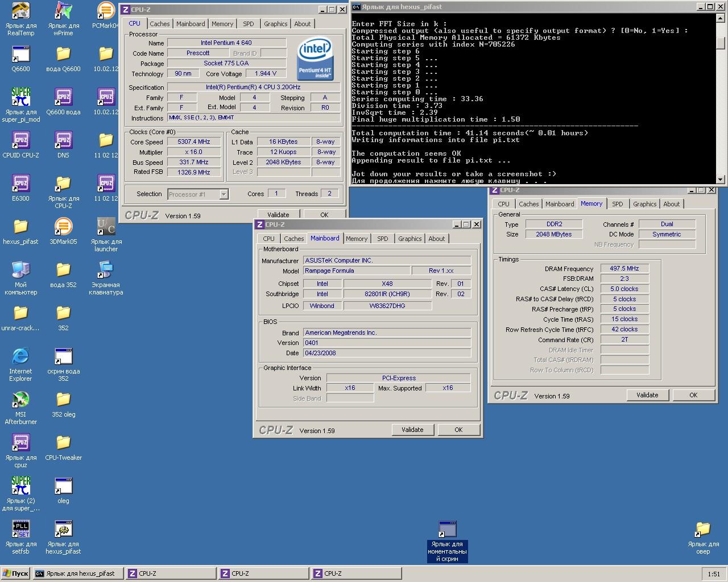
Task: Open the моментальный скрин shortcut icon
Action: 448,529
